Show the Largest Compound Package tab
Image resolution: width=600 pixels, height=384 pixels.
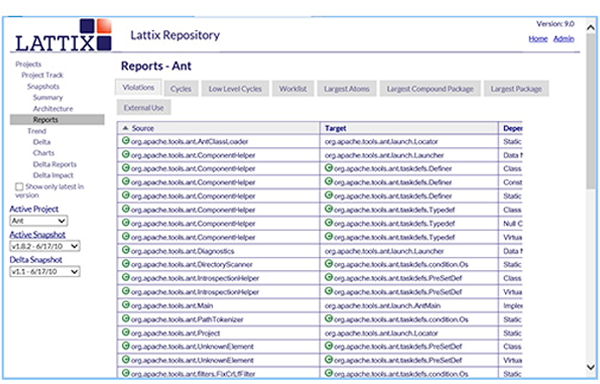[430, 89]
